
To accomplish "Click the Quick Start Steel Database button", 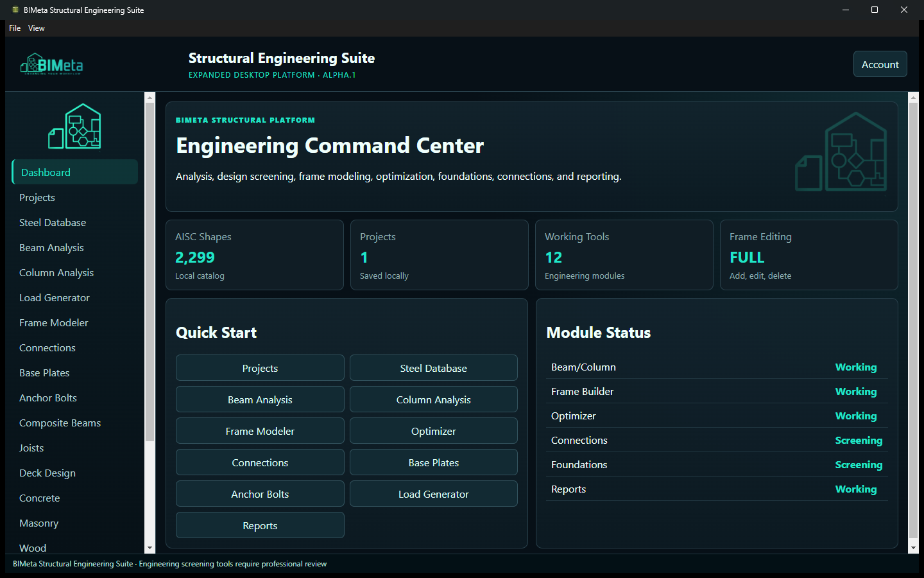I will (x=434, y=368).
